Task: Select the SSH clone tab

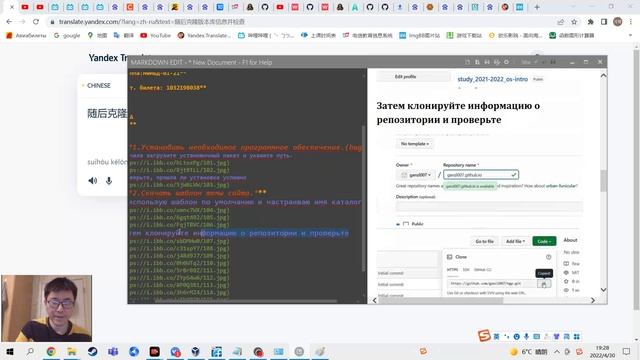Action: tap(466, 269)
